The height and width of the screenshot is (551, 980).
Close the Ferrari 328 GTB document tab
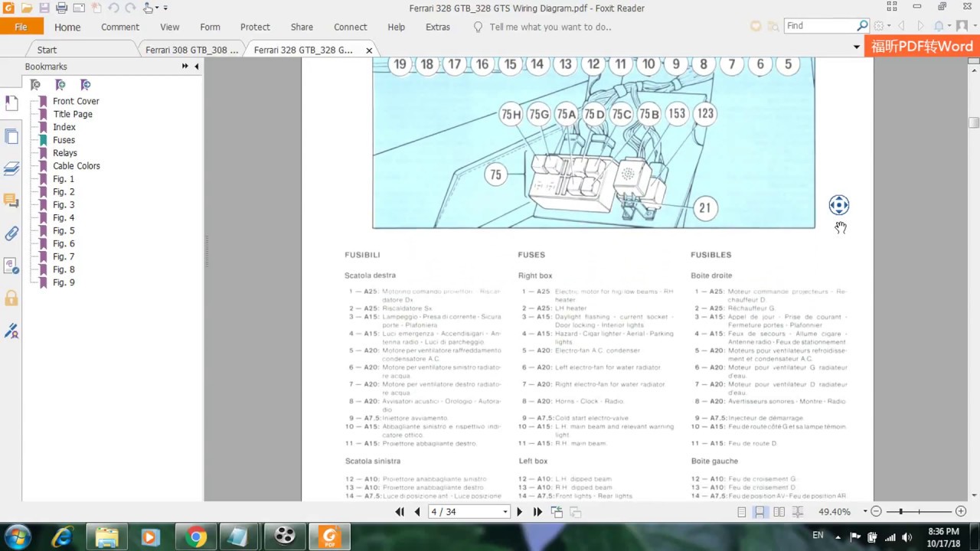click(369, 51)
